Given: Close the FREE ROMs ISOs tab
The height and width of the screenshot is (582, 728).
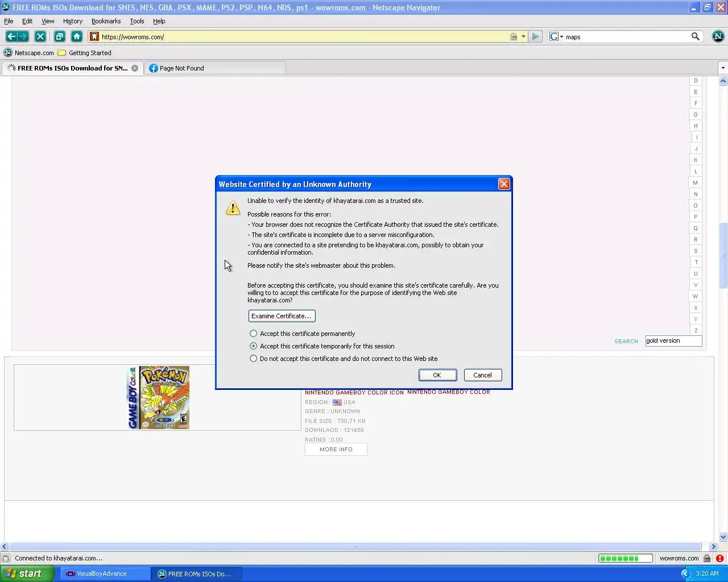Looking at the screenshot, I should pos(135,68).
